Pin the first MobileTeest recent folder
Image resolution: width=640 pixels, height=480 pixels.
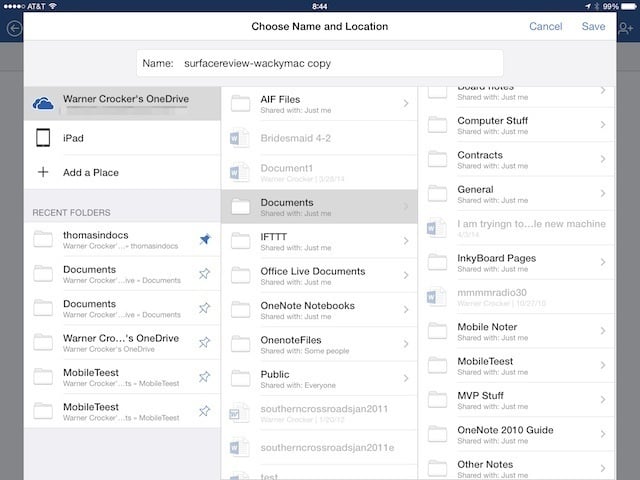click(x=205, y=376)
